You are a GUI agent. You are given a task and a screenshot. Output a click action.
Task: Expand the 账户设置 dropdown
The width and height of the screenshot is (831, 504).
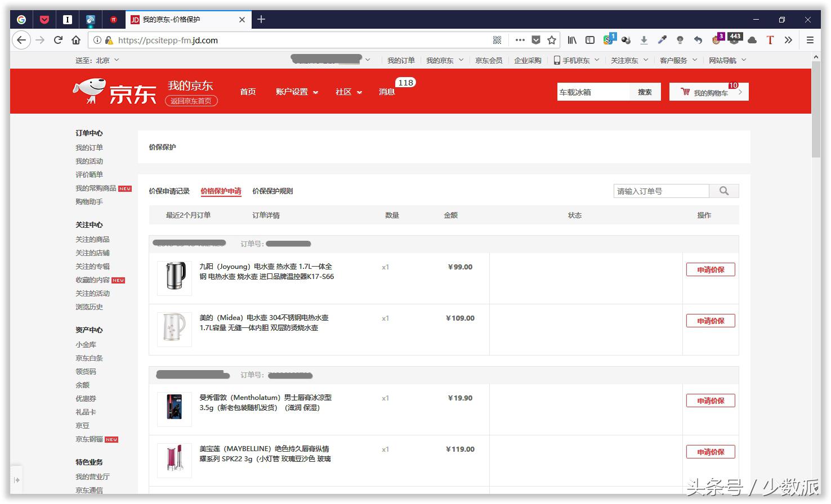click(x=297, y=92)
